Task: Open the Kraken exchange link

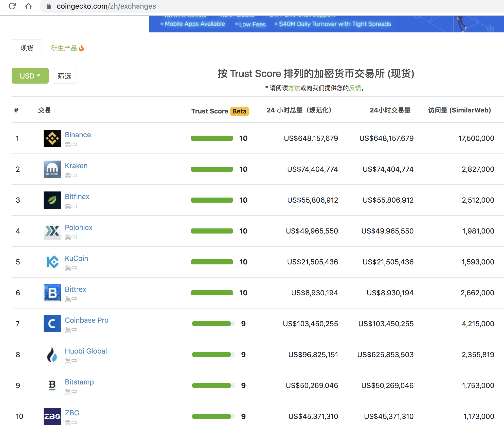Action: [x=76, y=166]
